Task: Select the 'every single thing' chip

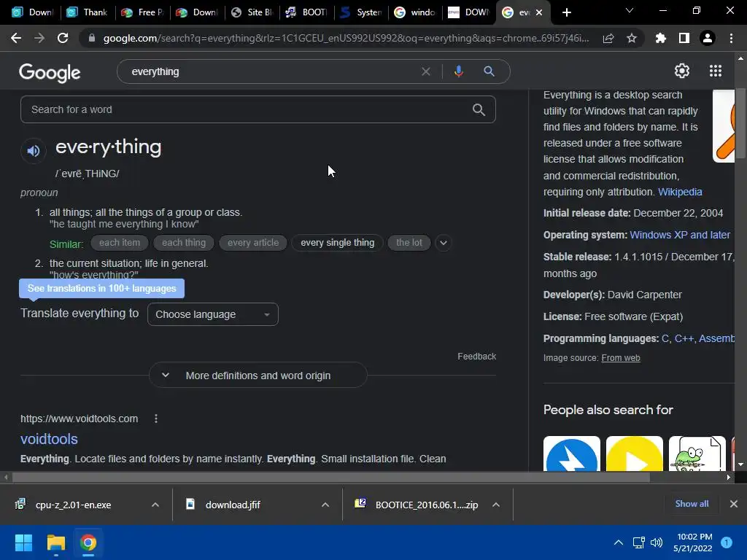Action: click(337, 243)
